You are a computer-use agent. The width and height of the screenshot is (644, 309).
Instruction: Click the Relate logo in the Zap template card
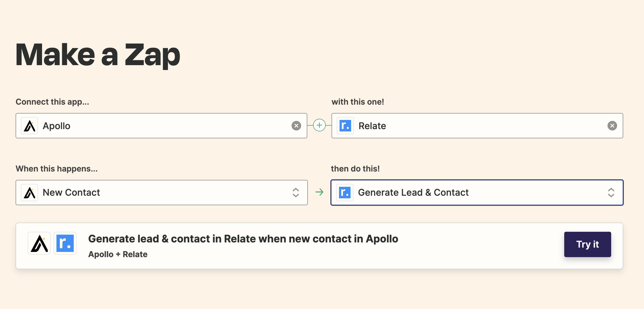[65, 243]
